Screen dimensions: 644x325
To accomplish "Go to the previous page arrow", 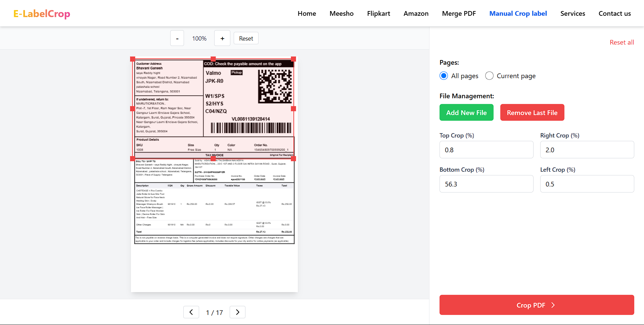I will click(x=191, y=312).
